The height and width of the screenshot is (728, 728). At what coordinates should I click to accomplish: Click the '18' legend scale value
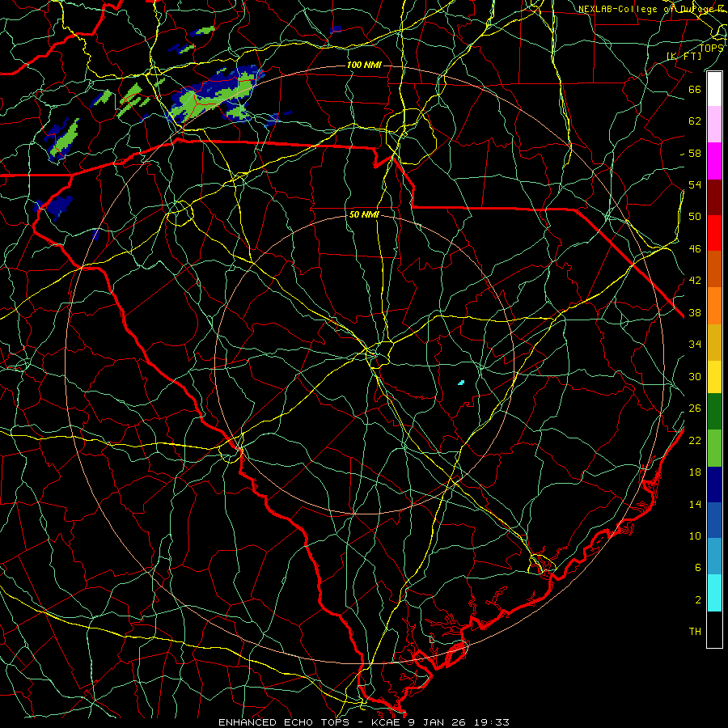pos(695,472)
